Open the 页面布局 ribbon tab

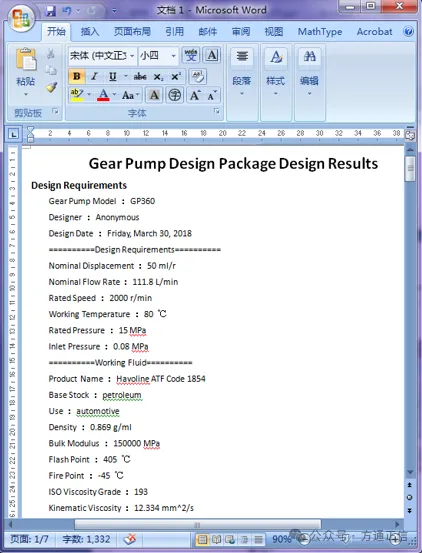132,32
